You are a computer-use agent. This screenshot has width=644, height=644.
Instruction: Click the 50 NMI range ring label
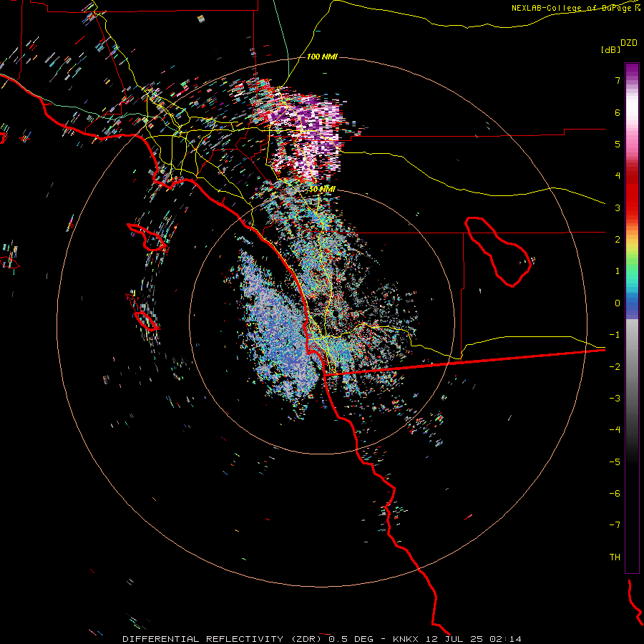(322, 189)
